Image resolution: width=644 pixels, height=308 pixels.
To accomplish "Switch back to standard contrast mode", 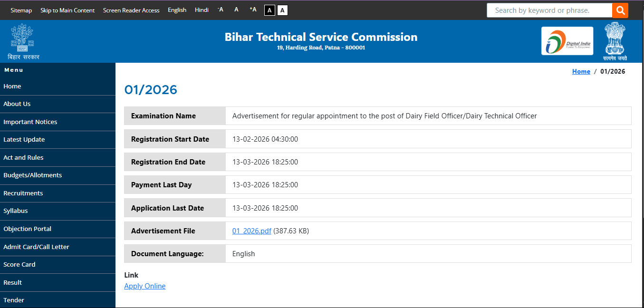I will pos(282,10).
